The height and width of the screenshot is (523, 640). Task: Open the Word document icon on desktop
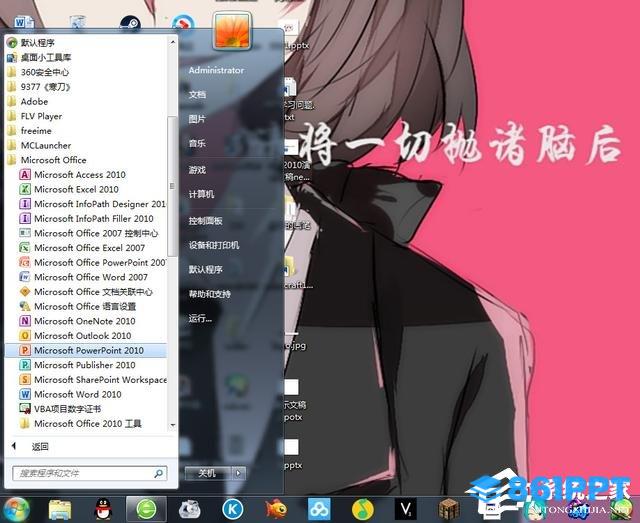[24, 22]
